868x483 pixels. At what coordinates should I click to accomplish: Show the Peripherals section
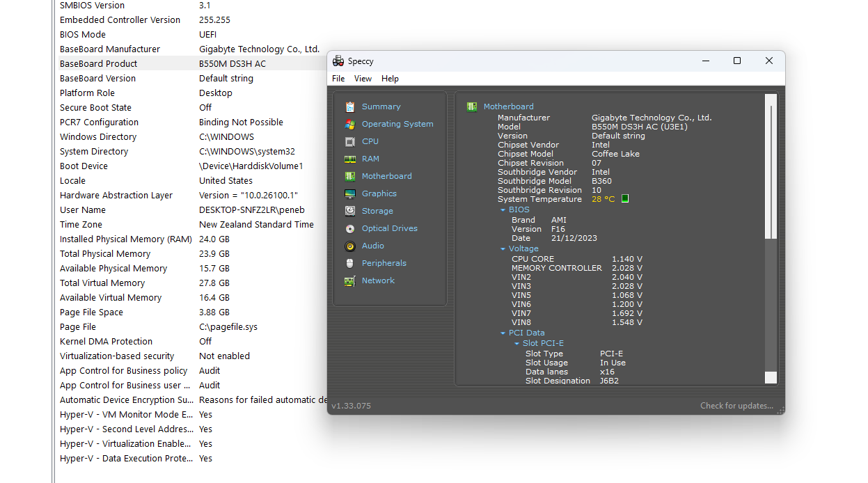[x=384, y=263]
